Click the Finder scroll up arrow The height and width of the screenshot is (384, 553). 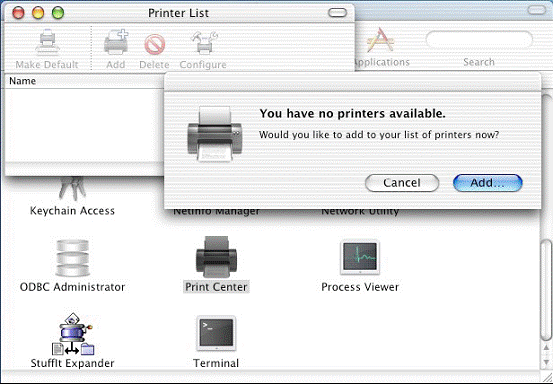click(x=547, y=349)
